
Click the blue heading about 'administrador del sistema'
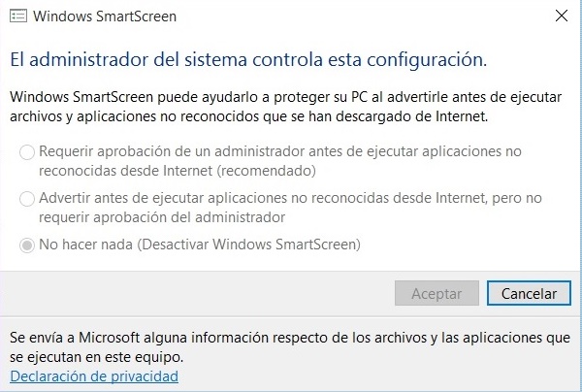click(x=247, y=59)
